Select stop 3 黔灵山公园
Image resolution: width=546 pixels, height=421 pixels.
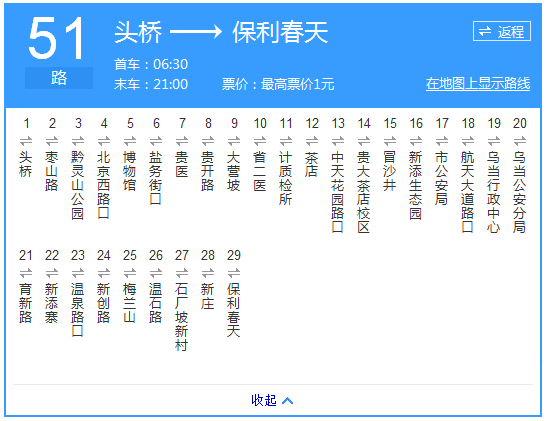tap(78, 185)
